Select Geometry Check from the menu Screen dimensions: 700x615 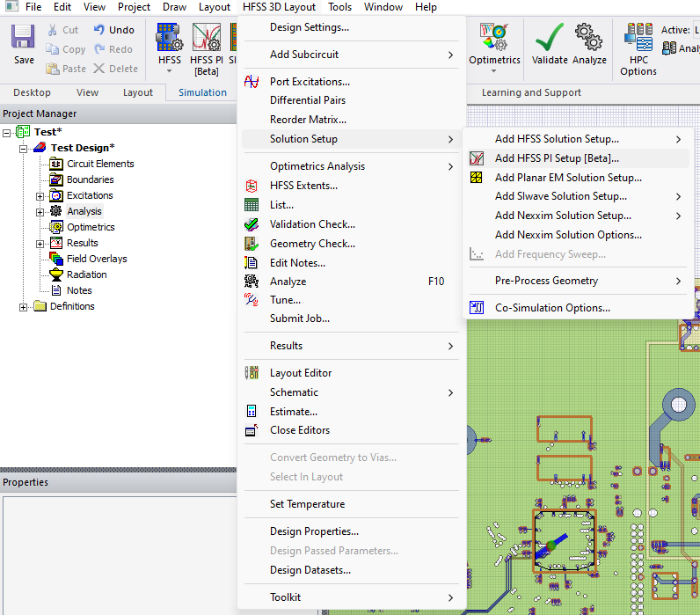312,244
